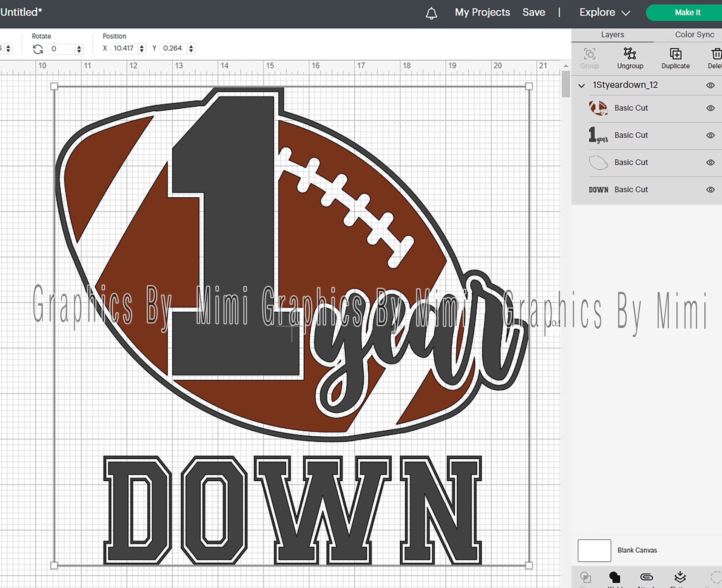Select the Ungroup icon in Layers panel

pos(630,58)
